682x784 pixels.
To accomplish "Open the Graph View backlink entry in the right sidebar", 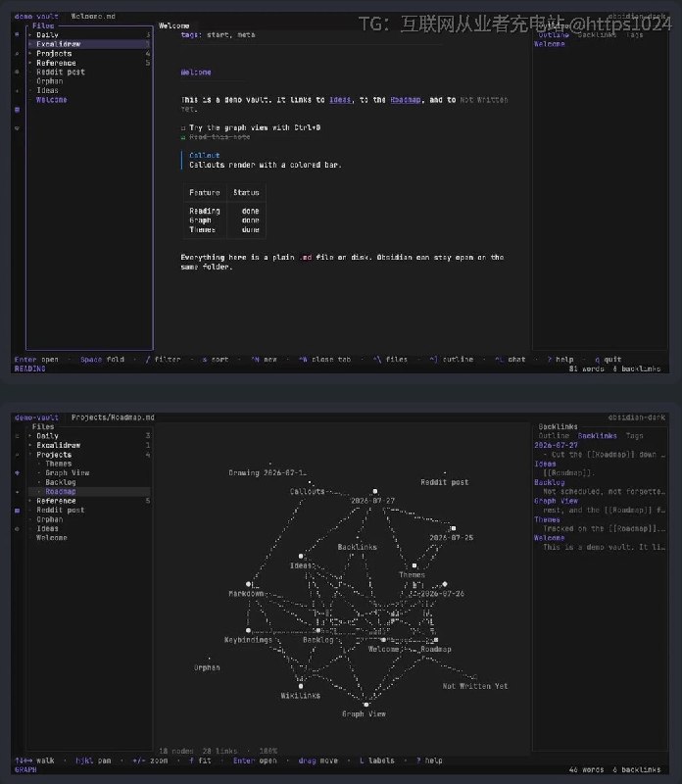I will tap(556, 501).
